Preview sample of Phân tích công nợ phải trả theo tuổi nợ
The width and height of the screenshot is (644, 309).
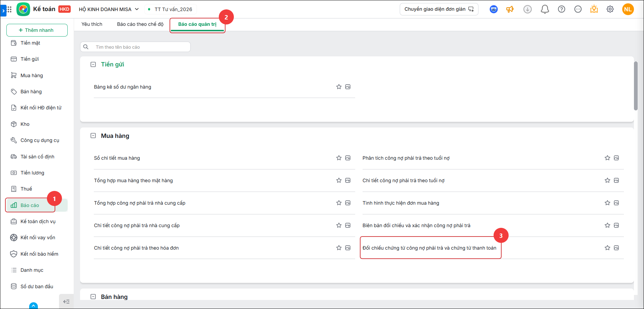click(617, 158)
